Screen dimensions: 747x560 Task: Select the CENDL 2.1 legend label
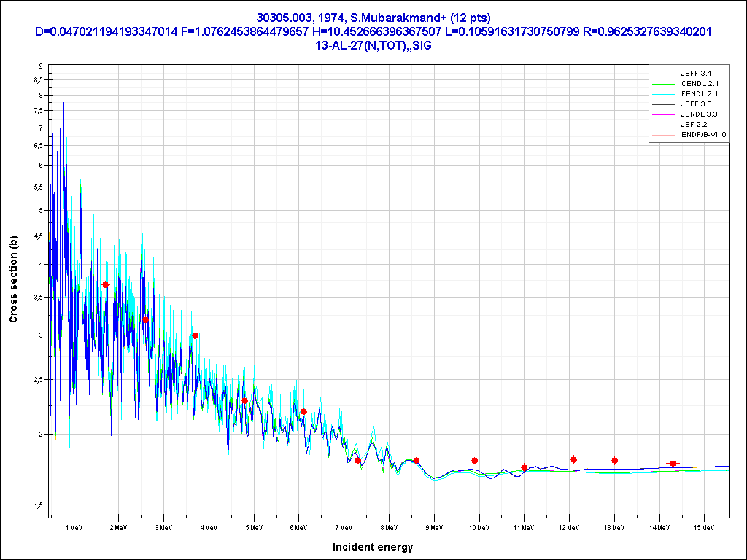coord(699,84)
